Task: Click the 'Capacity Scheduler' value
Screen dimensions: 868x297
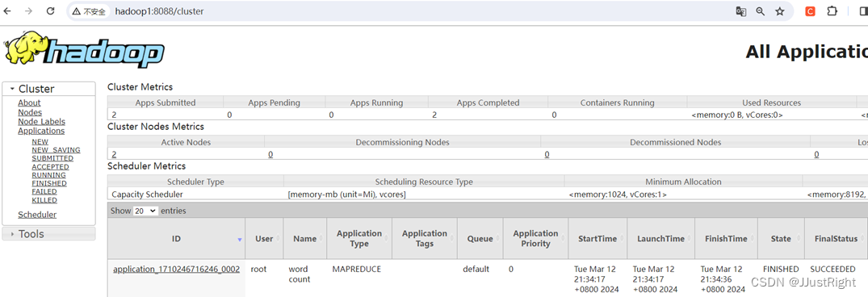Action: 147,195
